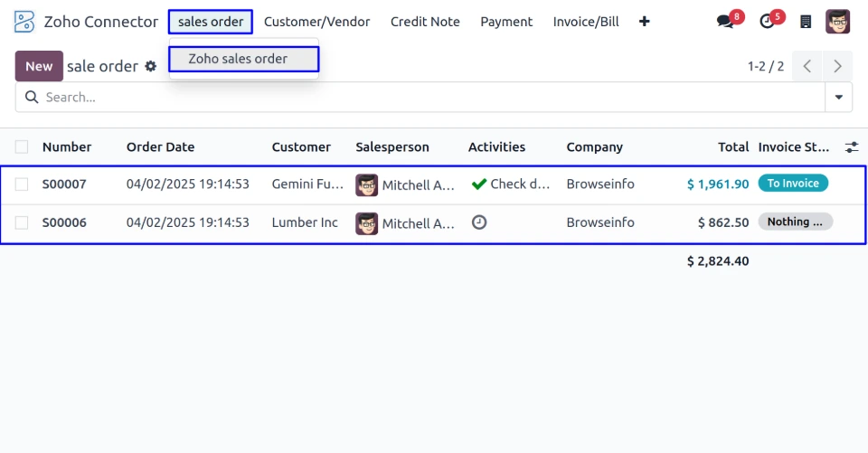
Task: Click the Check d... activity text
Action: pyautogui.click(x=520, y=184)
